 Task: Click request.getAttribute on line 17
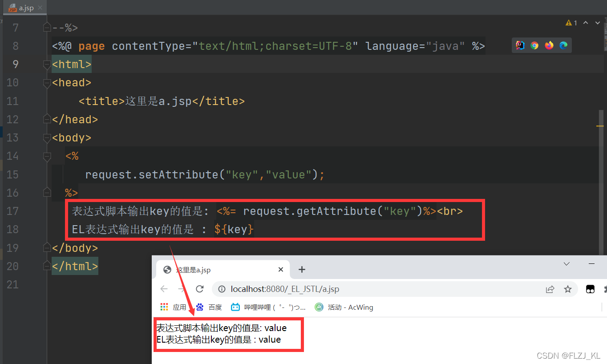pyautogui.click(x=310, y=211)
